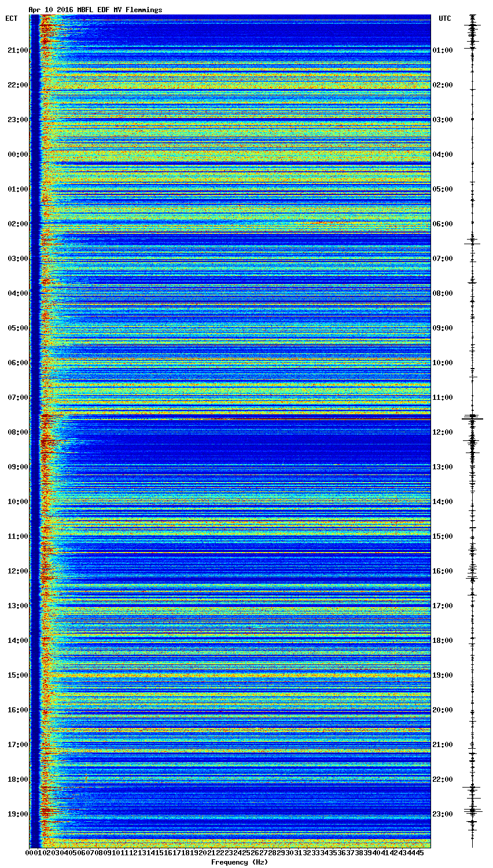Viewport: 493px width, 868px height.
Task: Select the 18:00 label on the ECT axis
Action: point(17,779)
